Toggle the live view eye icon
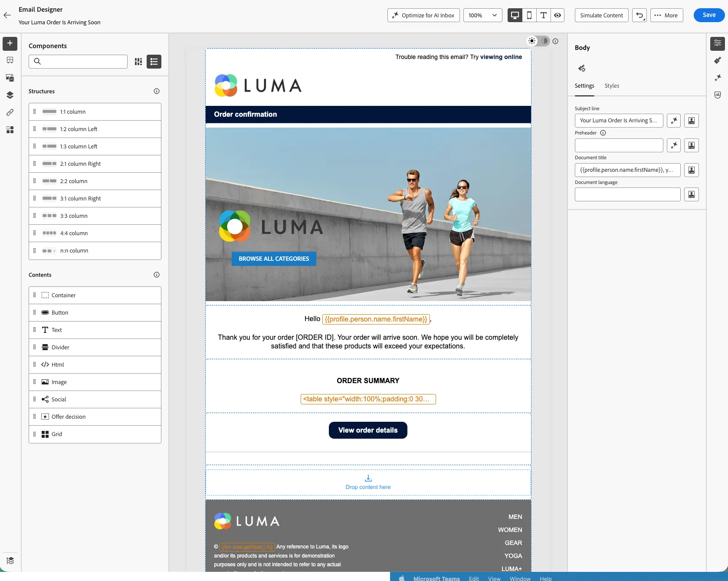The height and width of the screenshot is (581, 728). tap(557, 15)
